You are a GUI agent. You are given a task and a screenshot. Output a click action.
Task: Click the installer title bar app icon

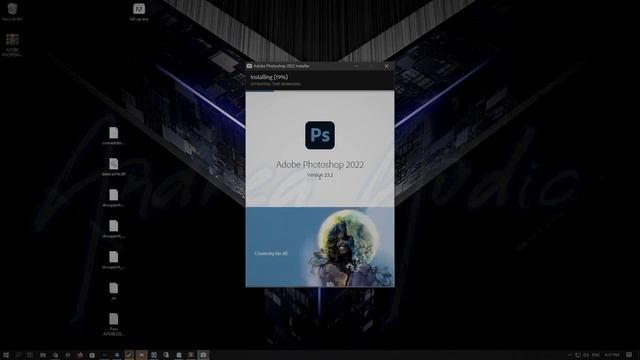pyautogui.click(x=249, y=66)
